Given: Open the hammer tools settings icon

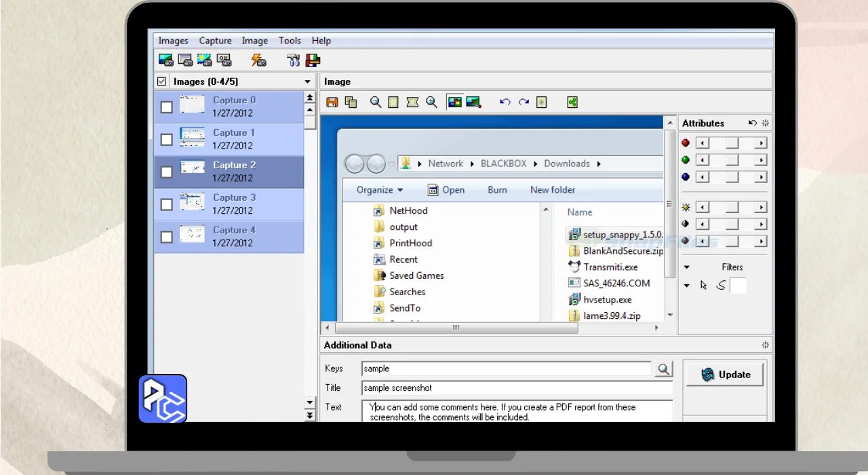Looking at the screenshot, I should 293,60.
